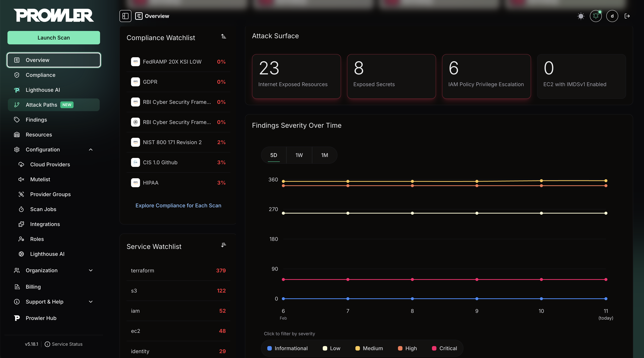Viewport: 644px width, 358px height.
Task: Select the 1W time range tab
Action: [299, 155]
